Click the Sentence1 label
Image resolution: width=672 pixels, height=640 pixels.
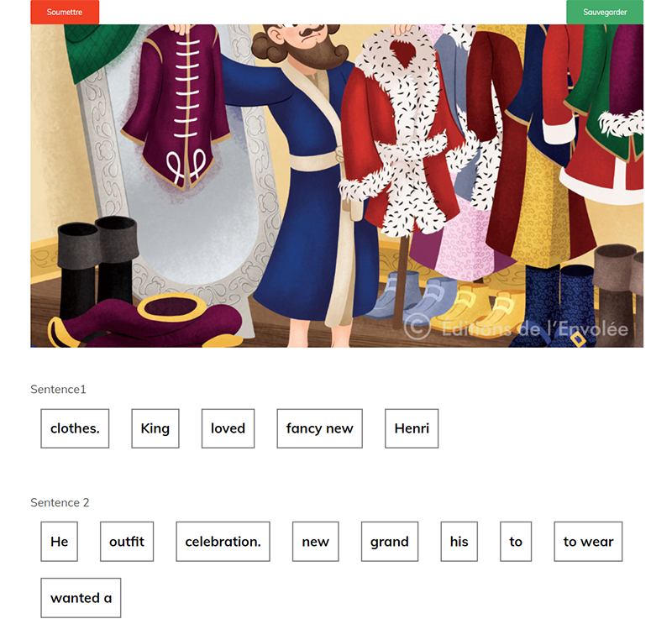[x=58, y=390]
